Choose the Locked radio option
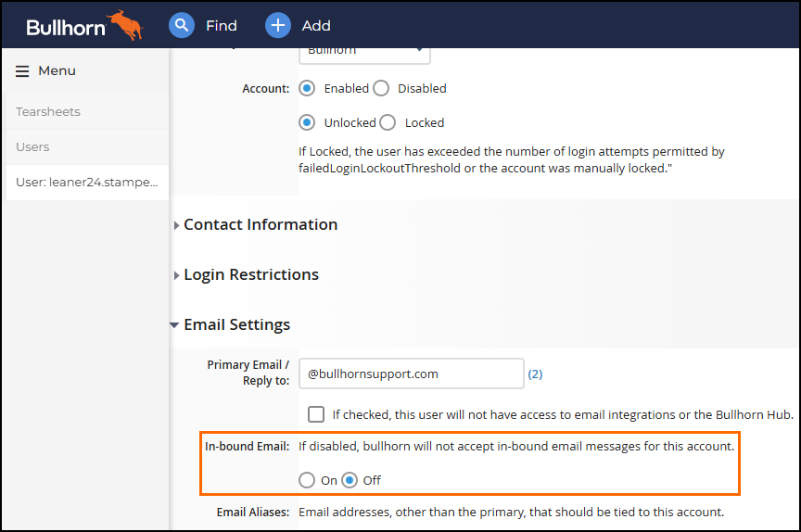Image resolution: width=801 pixels, height=532 pixels. tap(388, 122)
